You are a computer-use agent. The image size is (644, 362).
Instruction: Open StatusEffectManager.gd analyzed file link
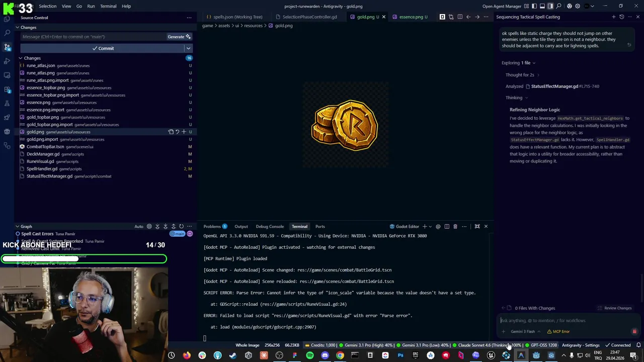[554, 86]
